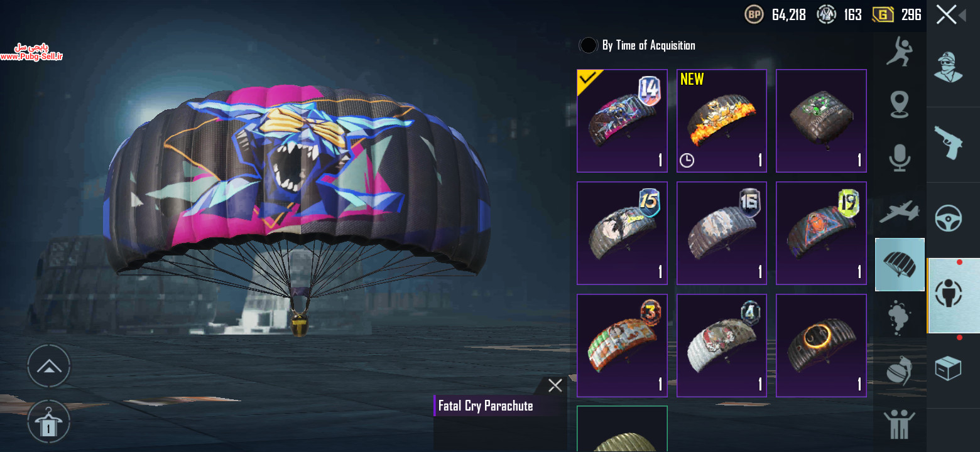Close the Fatal Cry Parachute label
This screenshot has height=452, width=980.
coord(555,385)
